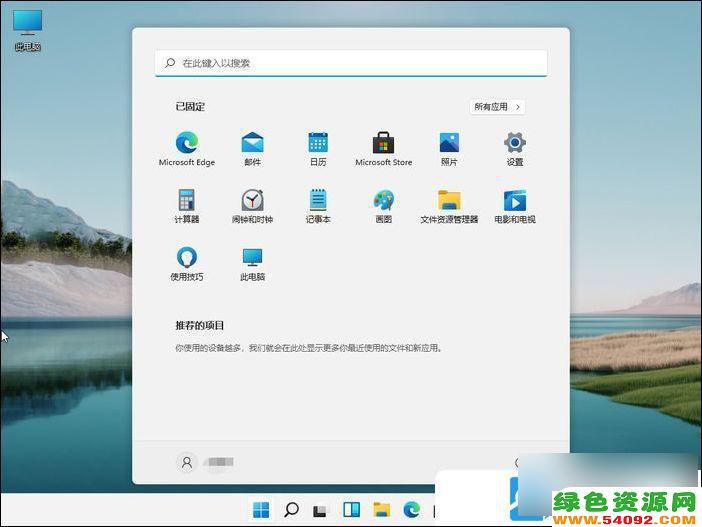
Task: Open the 邮件 mail app
Action: [253, 149]
